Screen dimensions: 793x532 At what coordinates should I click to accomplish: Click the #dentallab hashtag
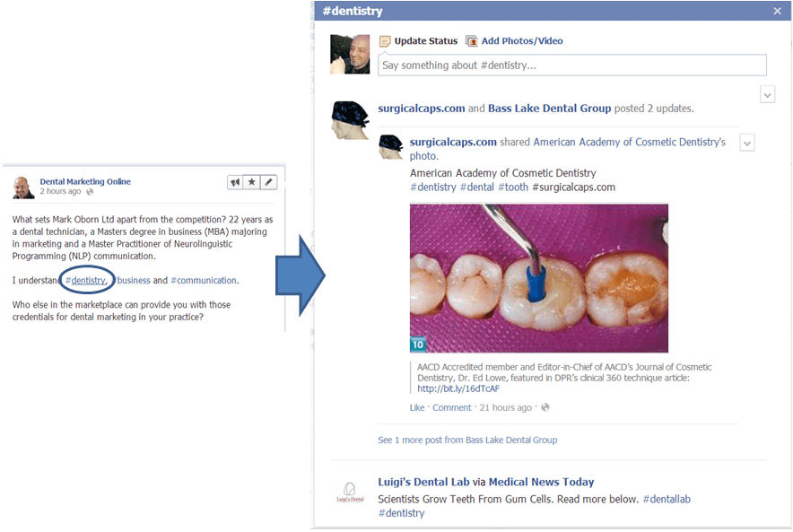[x=667, y=499]
